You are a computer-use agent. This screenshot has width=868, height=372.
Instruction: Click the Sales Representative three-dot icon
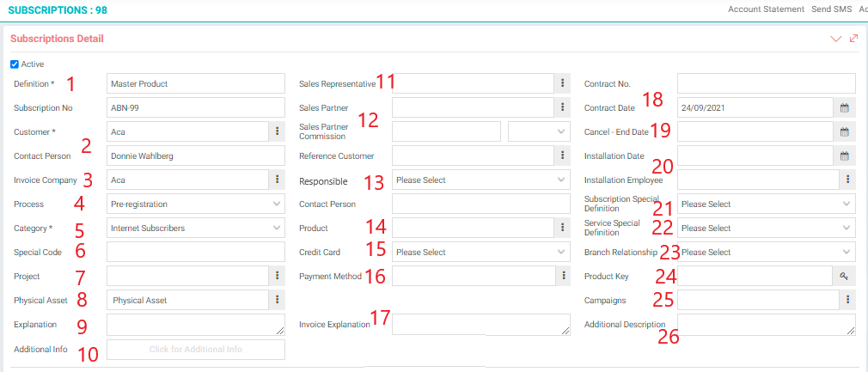[x=562, y=83]
